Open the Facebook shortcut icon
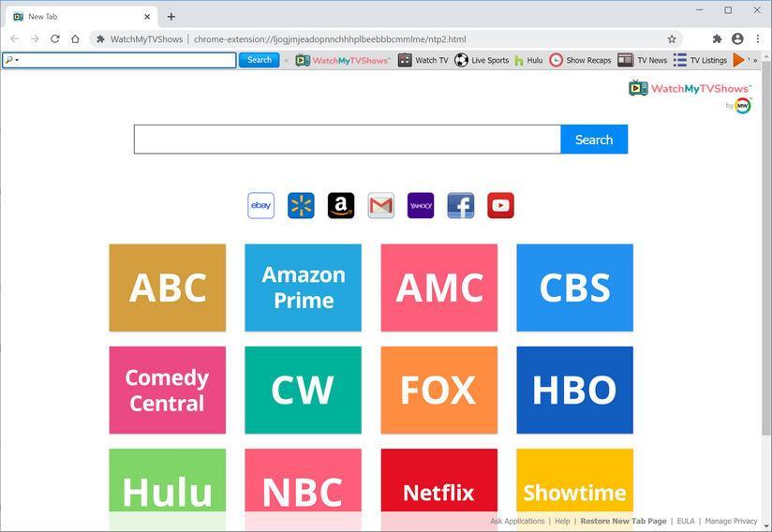 point(461,205)
